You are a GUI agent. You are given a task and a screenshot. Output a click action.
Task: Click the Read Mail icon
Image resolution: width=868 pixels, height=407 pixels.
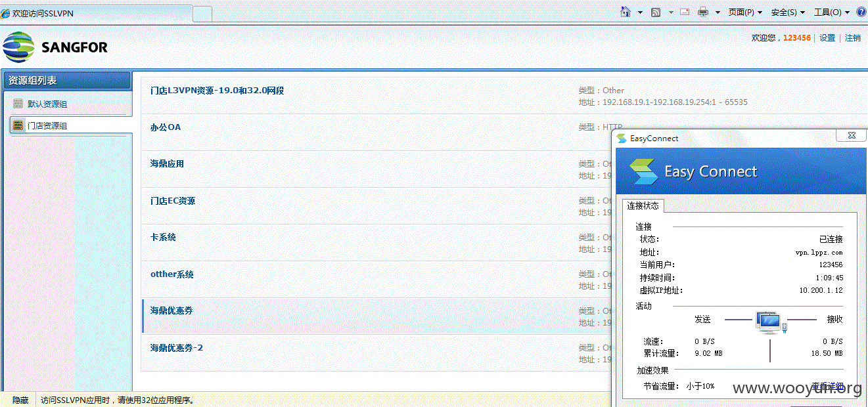[x=685, y=12]
